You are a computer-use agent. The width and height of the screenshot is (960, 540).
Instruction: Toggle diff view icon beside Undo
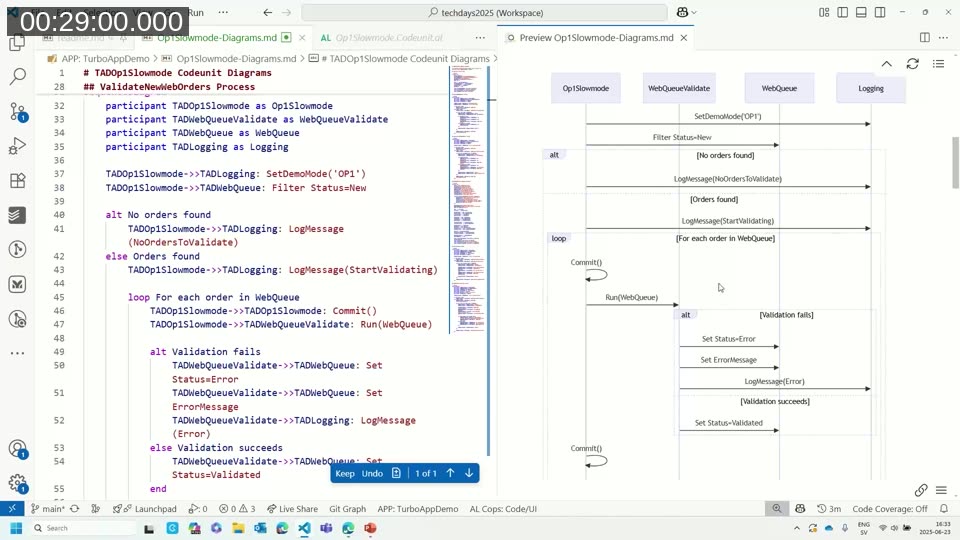[396, 473]
